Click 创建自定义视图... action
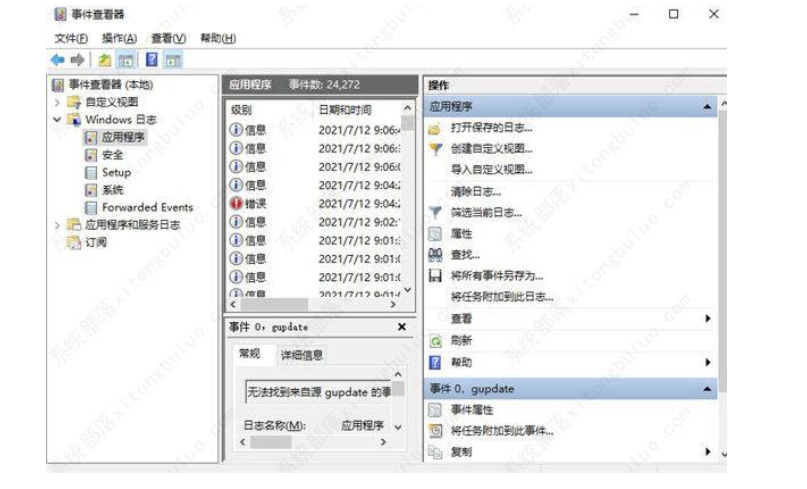 click(x=491, y=149)
